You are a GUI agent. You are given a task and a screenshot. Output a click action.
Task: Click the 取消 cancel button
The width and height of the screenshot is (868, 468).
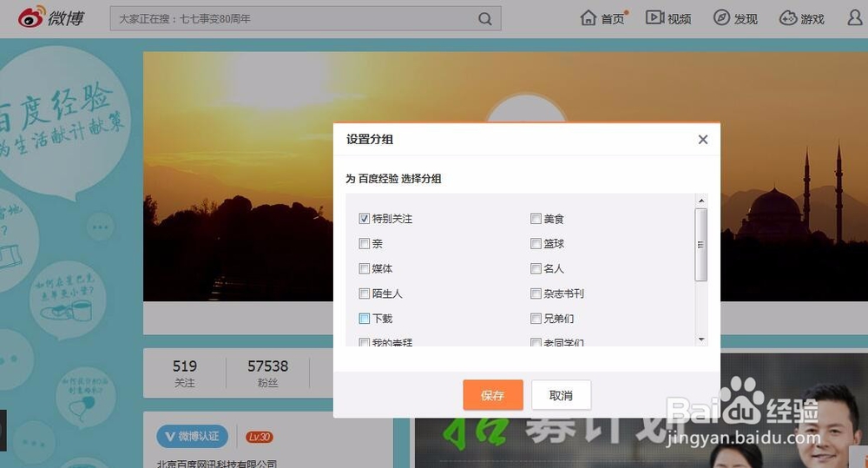[561, 395]
